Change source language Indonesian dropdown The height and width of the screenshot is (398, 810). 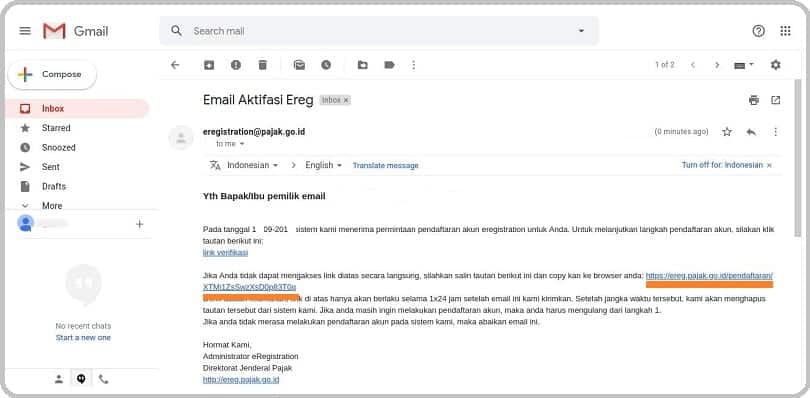(253, 165)
